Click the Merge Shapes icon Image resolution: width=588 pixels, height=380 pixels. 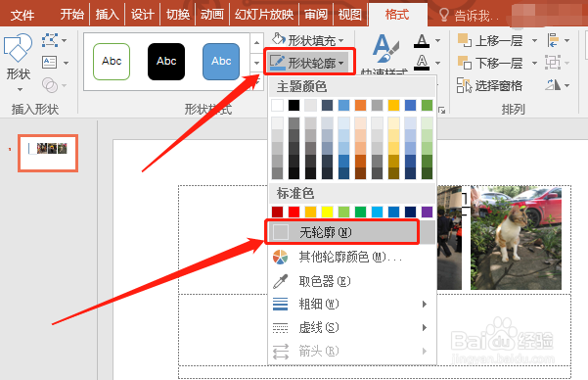point(50,85)
